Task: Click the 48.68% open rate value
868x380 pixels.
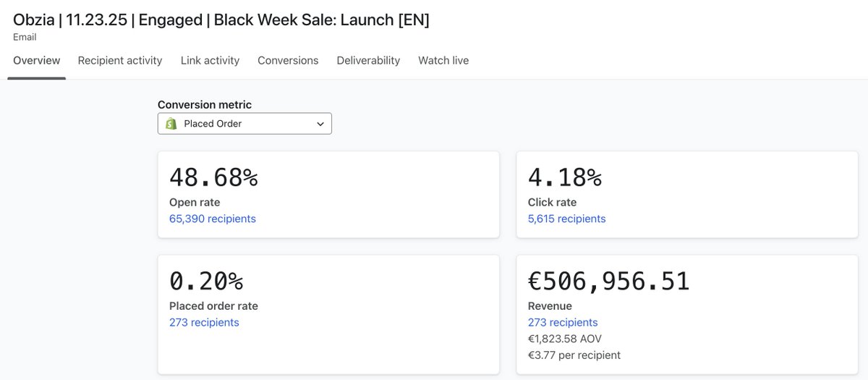Action: [213, 177]
